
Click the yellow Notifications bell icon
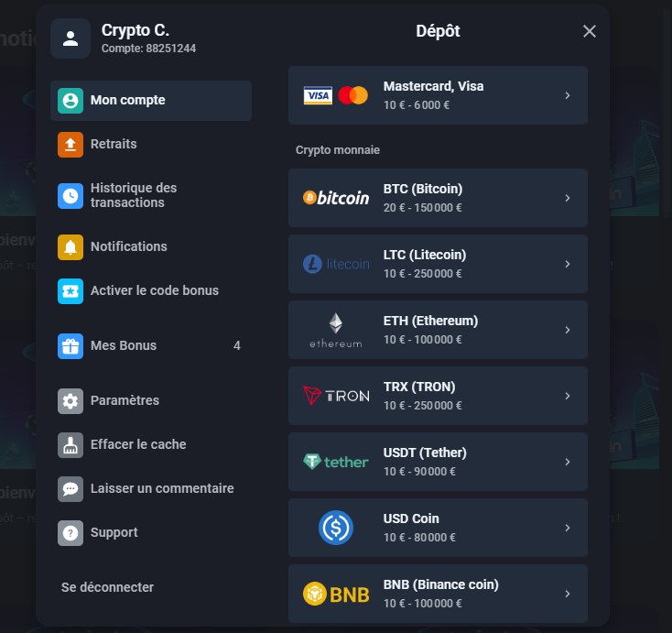coord(70,247)
